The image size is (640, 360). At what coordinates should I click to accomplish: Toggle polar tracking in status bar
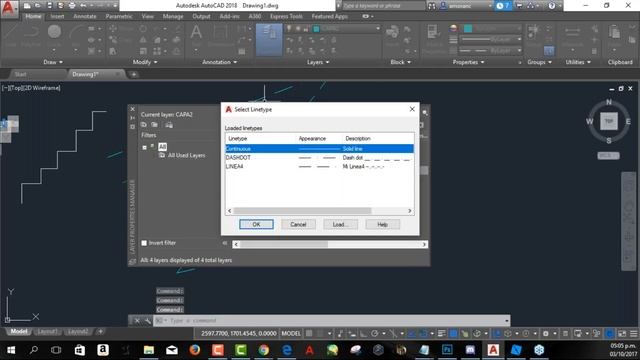click(374, 333)
